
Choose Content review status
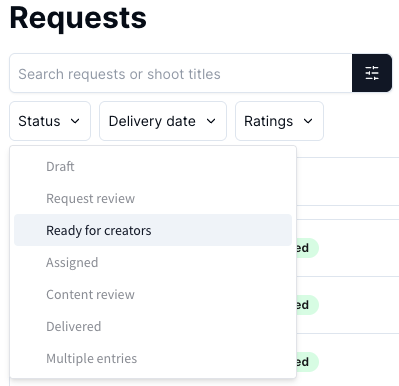(153, 294)
